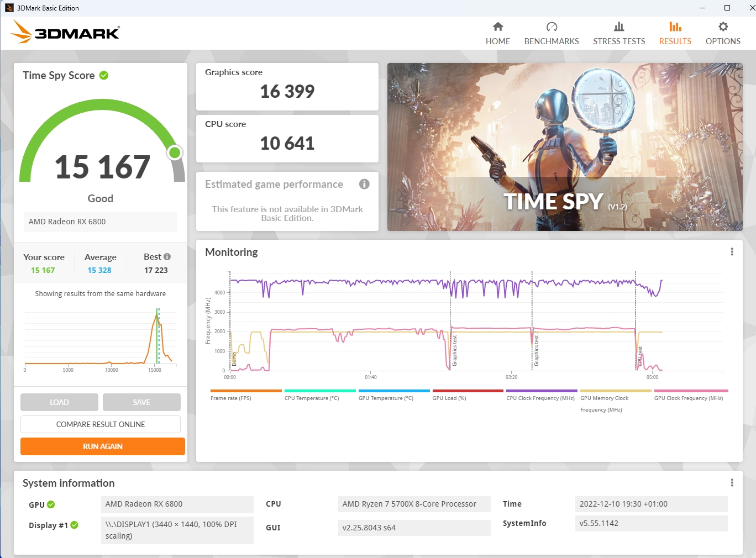Click the Graphics score 16 399 value
This screenshot has height=558, width=756.
click(287, 91)
